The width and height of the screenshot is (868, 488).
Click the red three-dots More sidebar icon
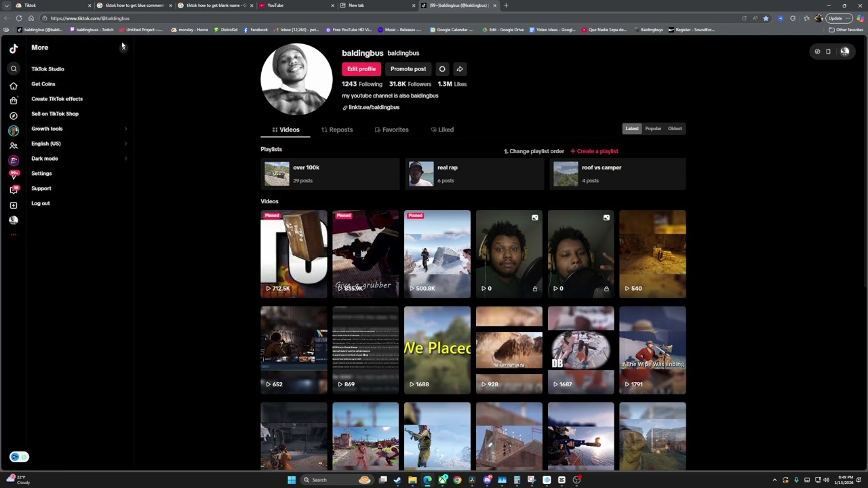click(14, 235)
